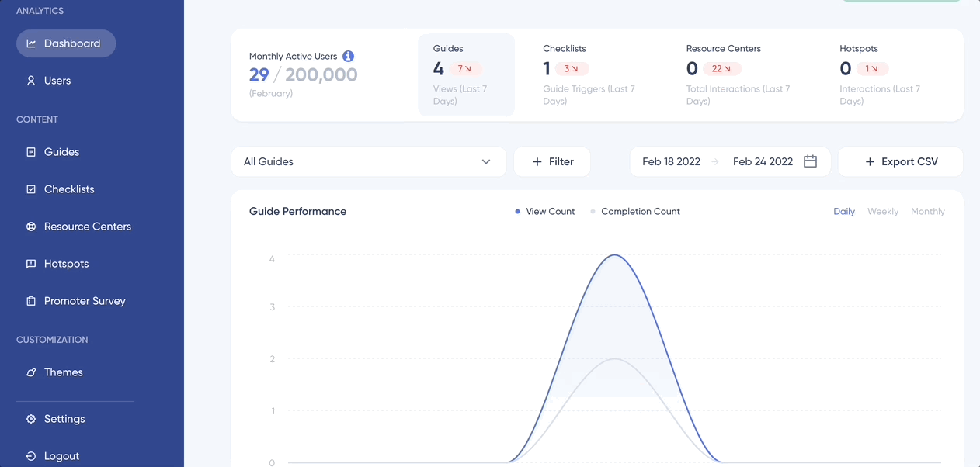The image size is (980, 467).
Task: Open the Resource Centers panel
Action: click(x=31, y=226)
